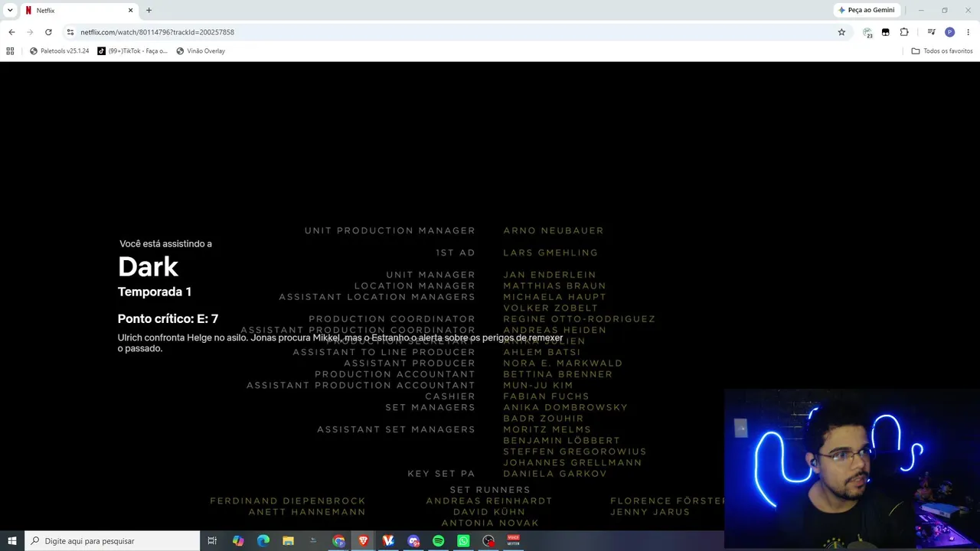Open WhatsApp from the taskbar

(x=463, y=541)
